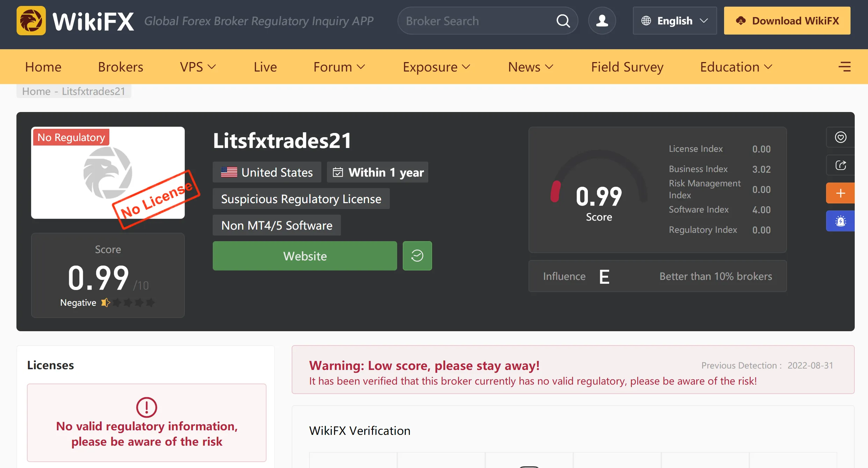Click the green refresh icon beside Website
The height and width of the screenshot is (468, 868).
coord(417,256)
